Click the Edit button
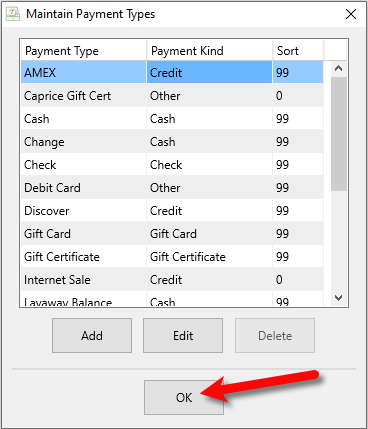Viewport: 368px width, 429px height. point(183,335)
